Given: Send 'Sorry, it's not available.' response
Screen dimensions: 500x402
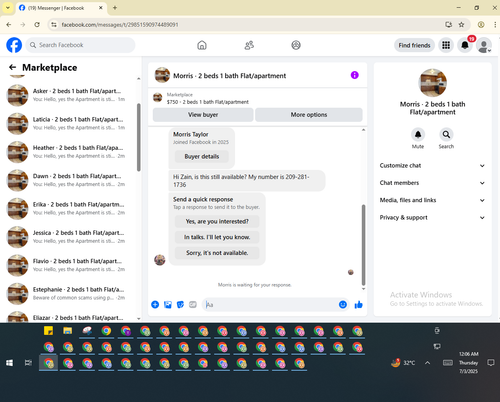Looking at the screenshot, I should pyautogui.click(x=217, y=253).
